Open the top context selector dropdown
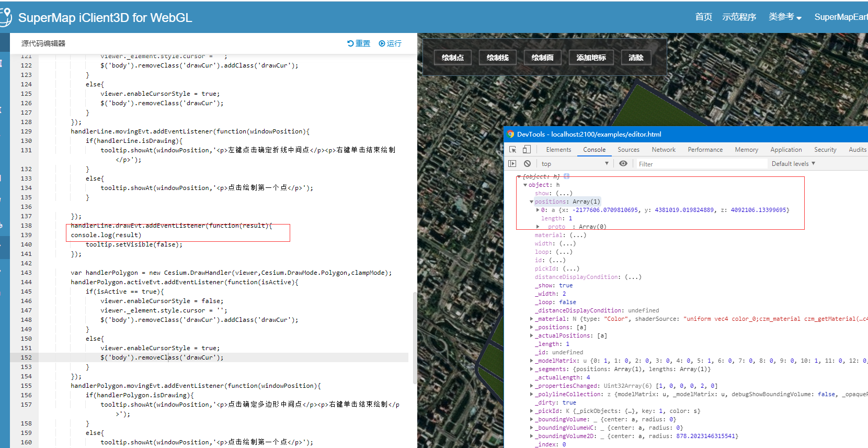 (575, 164)
